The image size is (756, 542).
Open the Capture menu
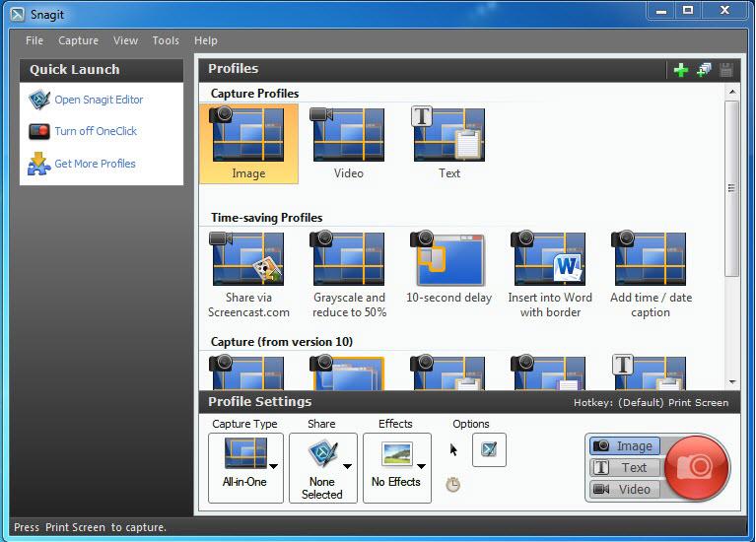coord(78,40)
